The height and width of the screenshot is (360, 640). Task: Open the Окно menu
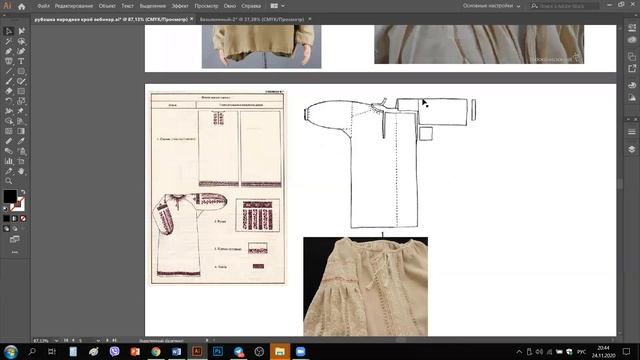tap(230, 6)
